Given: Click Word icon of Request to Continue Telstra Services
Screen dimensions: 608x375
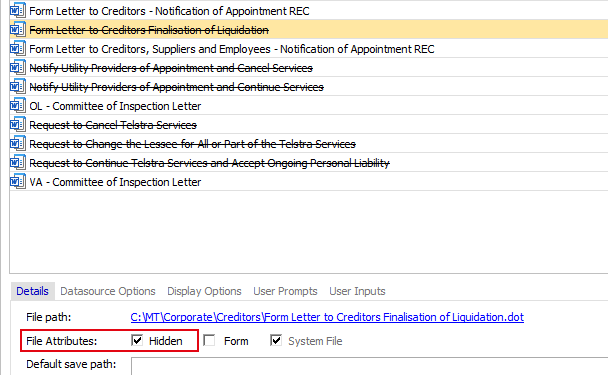Looking at the screenshot, I should [x=18, y=162].
